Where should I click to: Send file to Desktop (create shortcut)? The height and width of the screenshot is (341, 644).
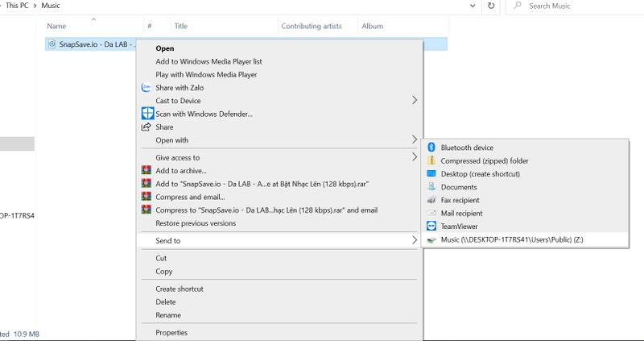tap(480, 174)
